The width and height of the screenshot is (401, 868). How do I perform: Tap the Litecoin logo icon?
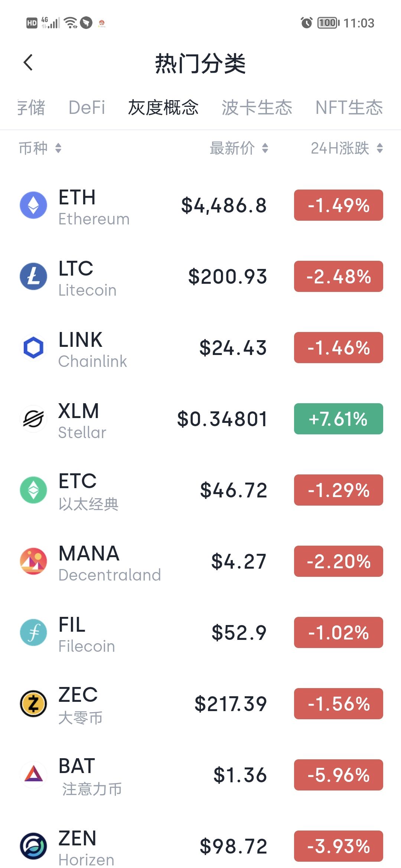pyautogui.click(x=33, y=276)
